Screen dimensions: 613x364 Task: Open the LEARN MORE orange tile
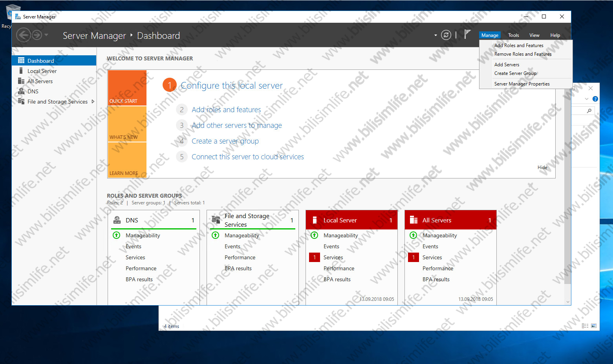click(x=127, y=161)
